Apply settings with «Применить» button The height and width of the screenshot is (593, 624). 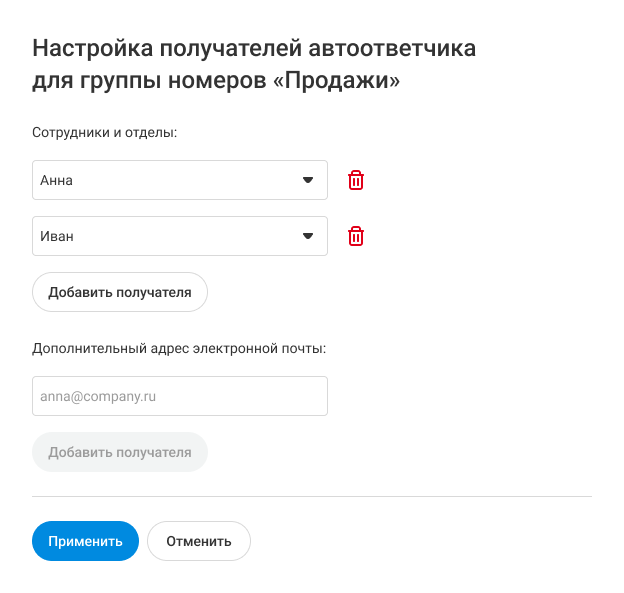tap(85, 541)
